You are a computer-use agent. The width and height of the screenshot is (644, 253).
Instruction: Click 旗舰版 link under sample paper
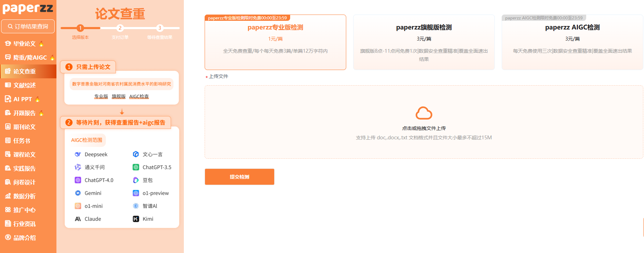[118, 96]
